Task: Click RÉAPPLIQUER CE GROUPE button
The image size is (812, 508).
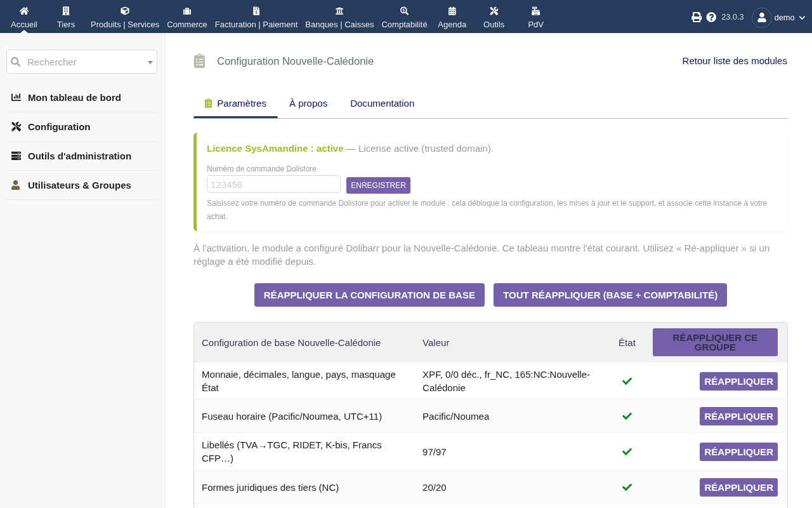Action: [x=715, y=342]
